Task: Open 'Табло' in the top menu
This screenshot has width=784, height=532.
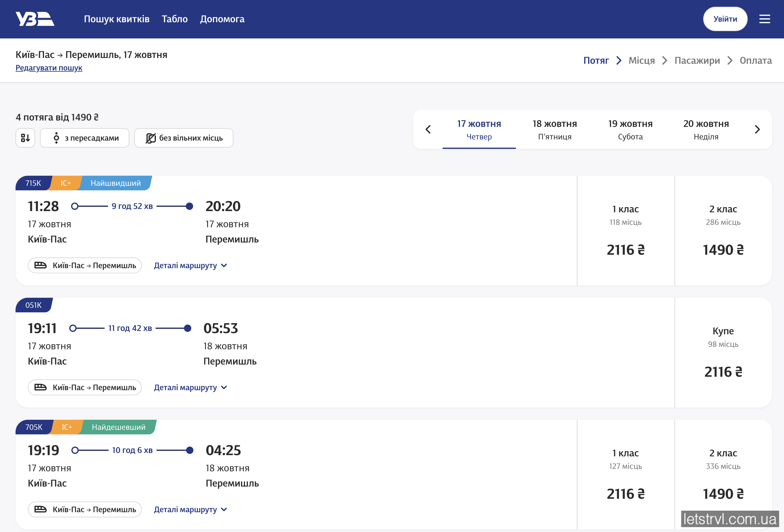Action: [x=175, y=19]
